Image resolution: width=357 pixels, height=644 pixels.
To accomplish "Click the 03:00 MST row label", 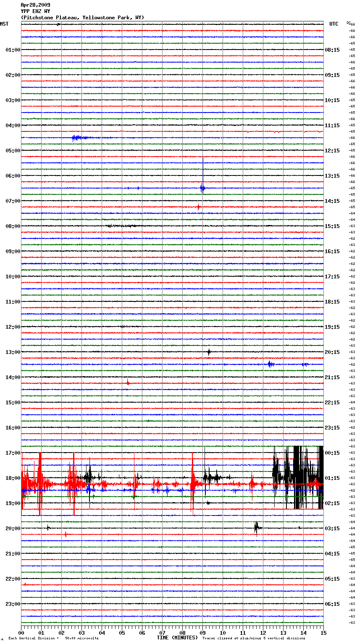I will [13, 100].
